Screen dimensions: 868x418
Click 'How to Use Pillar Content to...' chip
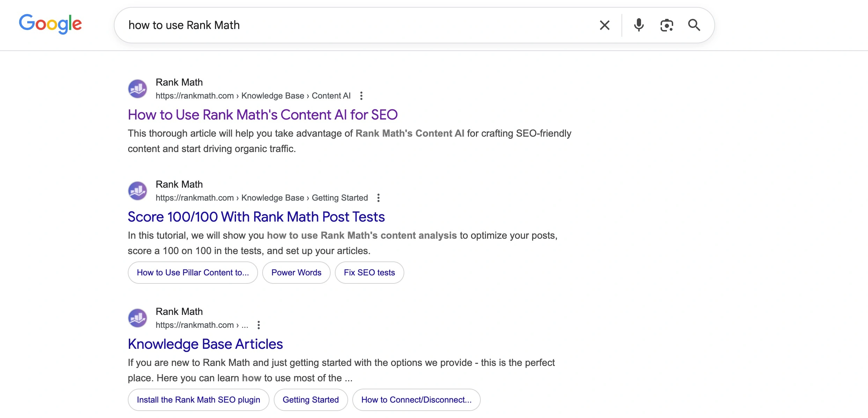pyautogui.click(x=193, y=273)
